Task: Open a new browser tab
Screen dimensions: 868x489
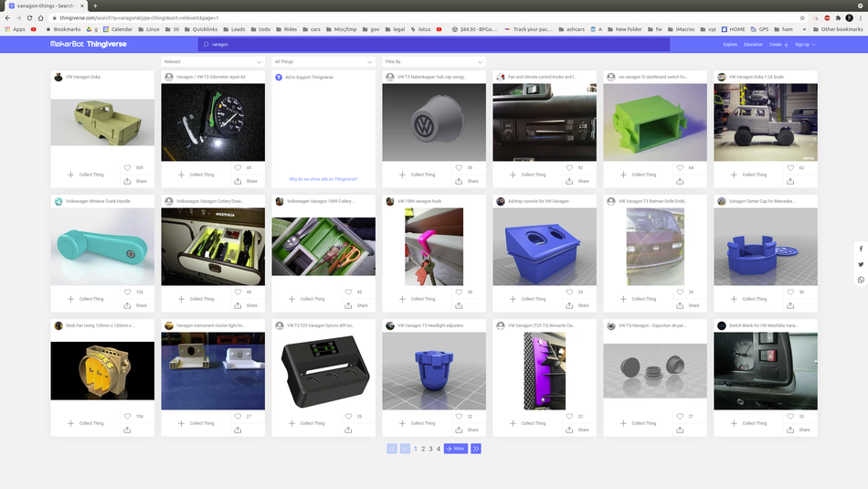Action: [95, 5]
